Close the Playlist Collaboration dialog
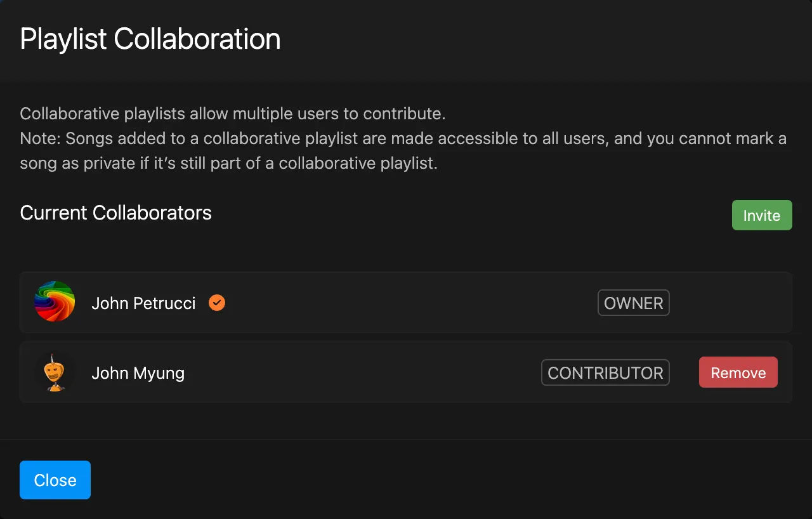 point(55,480)
